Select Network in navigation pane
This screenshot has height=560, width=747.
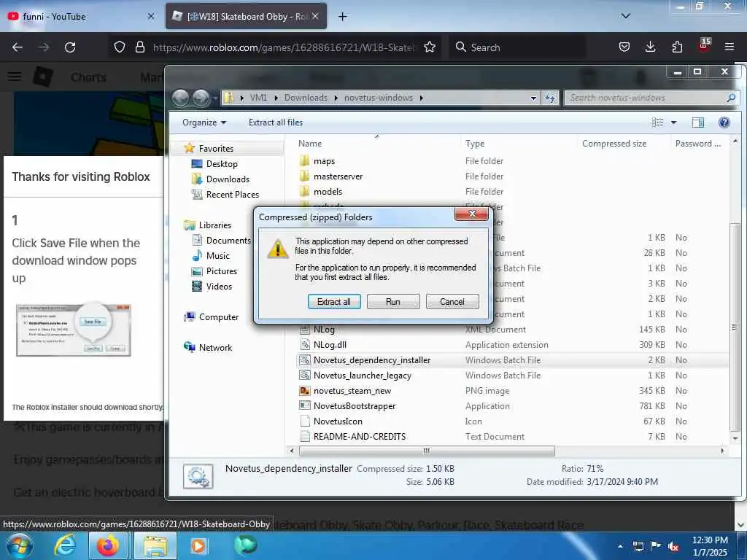click(x=215, y=348)
